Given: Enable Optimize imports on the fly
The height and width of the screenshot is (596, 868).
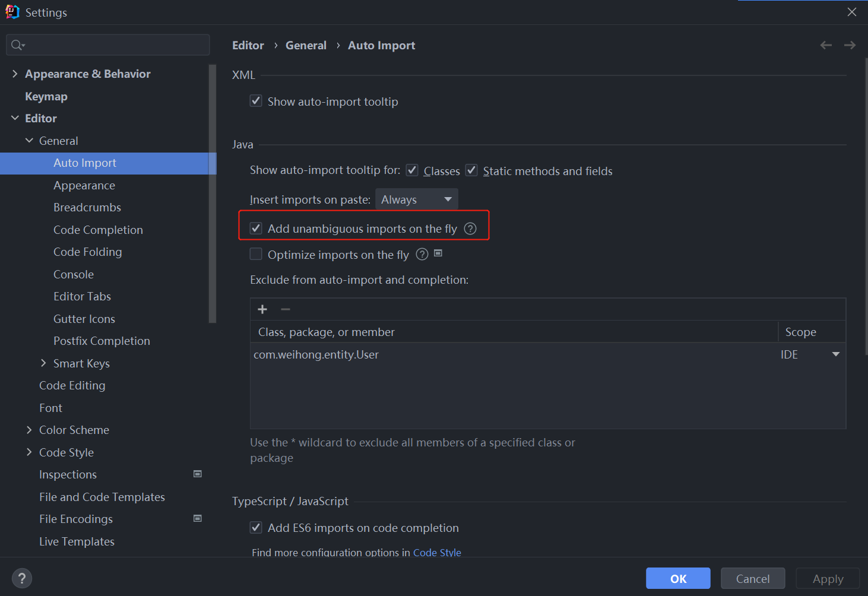Looking at the screenshot, I should point(256,255).
